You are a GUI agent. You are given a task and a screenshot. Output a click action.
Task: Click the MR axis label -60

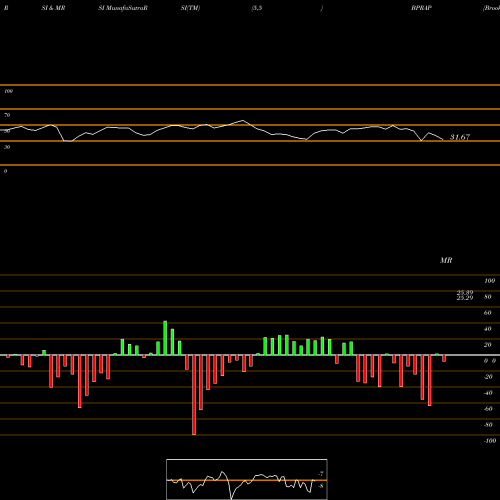tap(488, 409)
